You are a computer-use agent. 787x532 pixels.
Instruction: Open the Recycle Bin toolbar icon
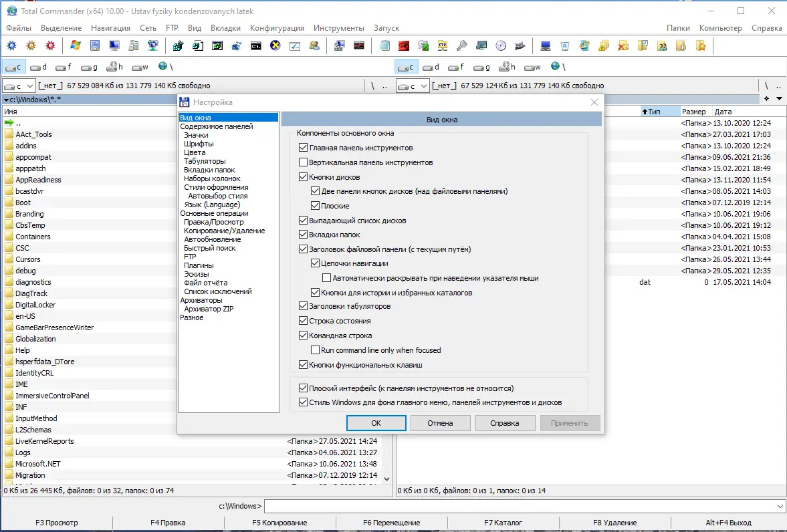point(565,45)
